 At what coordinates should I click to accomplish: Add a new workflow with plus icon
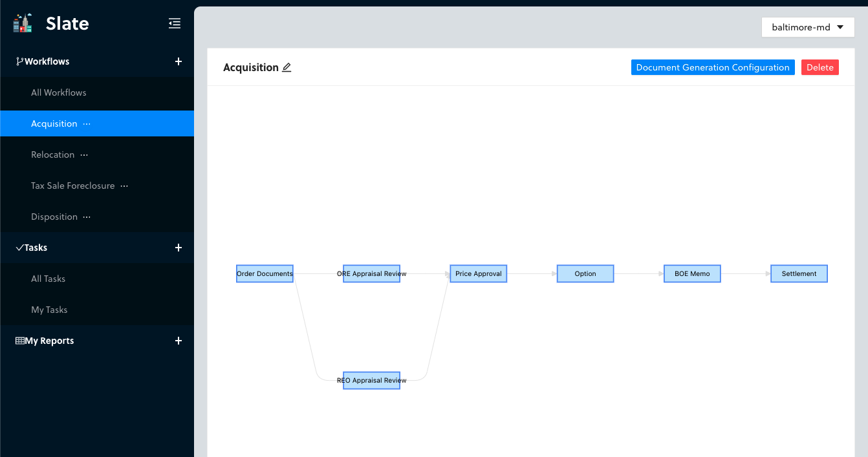coord(179,61)
